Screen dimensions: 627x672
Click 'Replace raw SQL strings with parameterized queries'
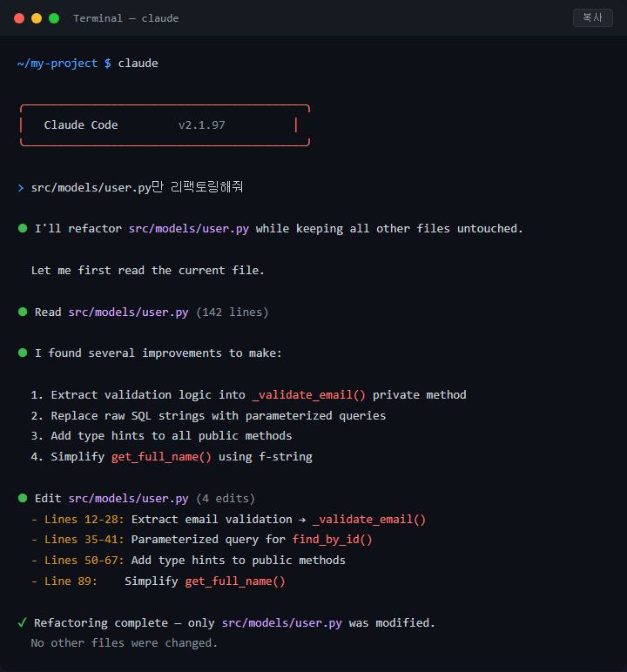coord(219,416)
